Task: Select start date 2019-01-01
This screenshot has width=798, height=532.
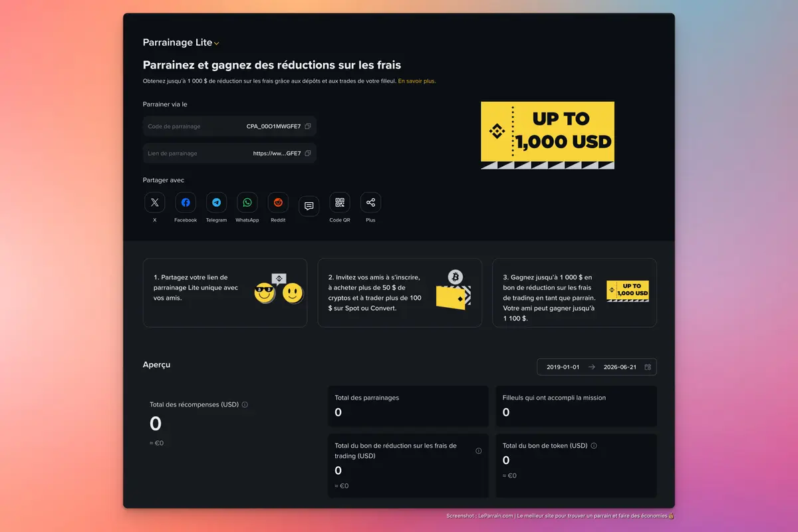Action: (x=563, y=367)
